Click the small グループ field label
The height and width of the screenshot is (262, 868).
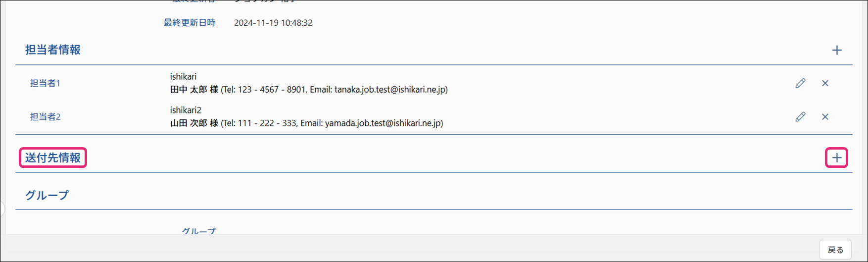[198, 231]
